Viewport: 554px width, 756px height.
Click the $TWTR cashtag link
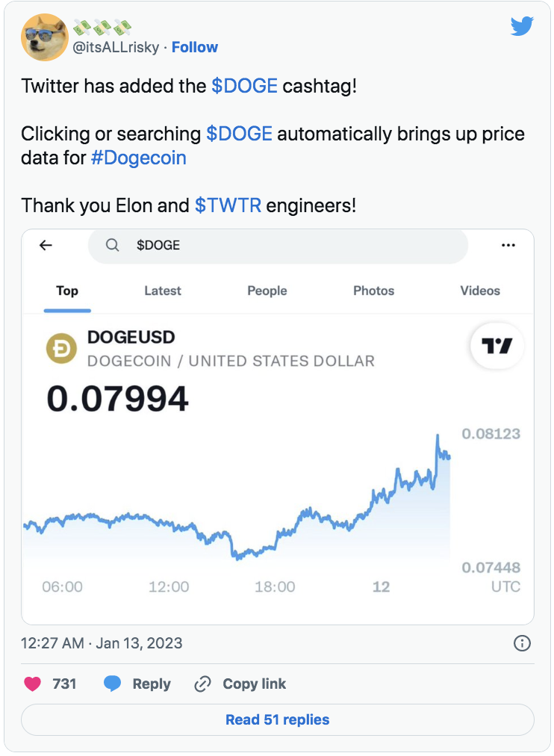coord(228,205)
